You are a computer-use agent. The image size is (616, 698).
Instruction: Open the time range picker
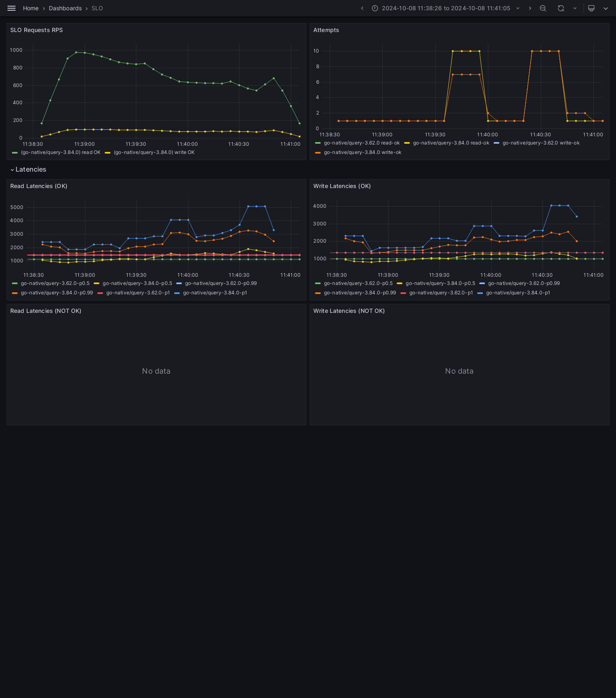[446, 8]
